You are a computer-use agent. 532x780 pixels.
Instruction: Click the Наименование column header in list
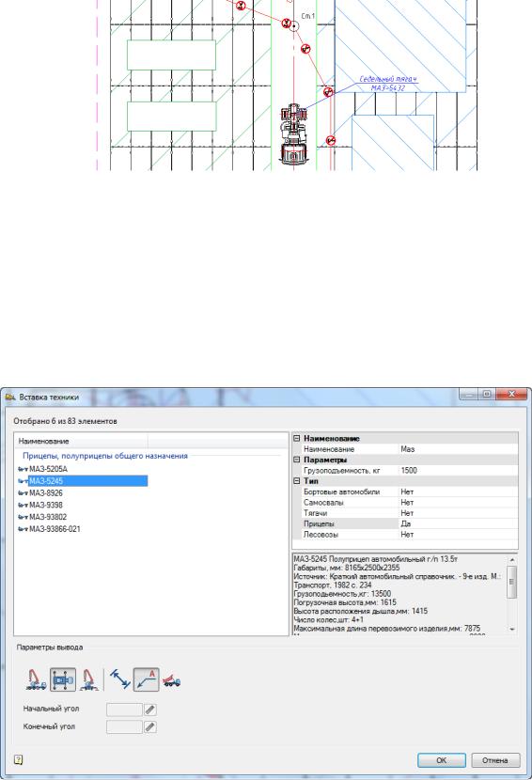82,442
